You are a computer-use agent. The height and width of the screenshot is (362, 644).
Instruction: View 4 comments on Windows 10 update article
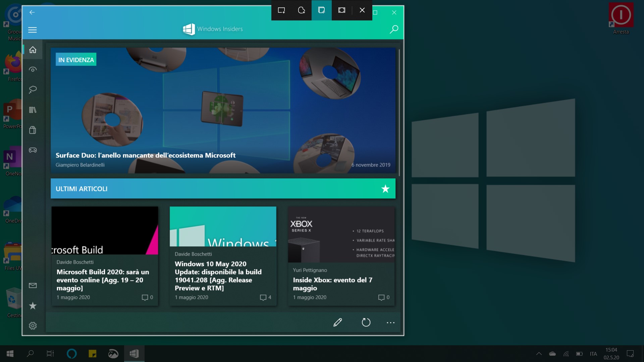266,297
